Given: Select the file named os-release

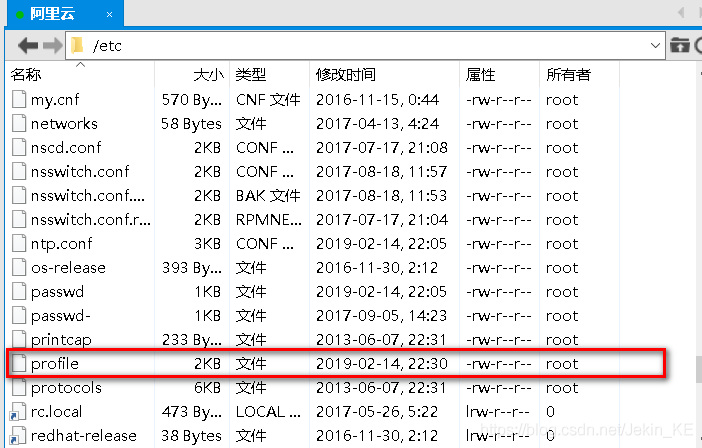Looking at the screenshot, I should (x=68, y=268).
